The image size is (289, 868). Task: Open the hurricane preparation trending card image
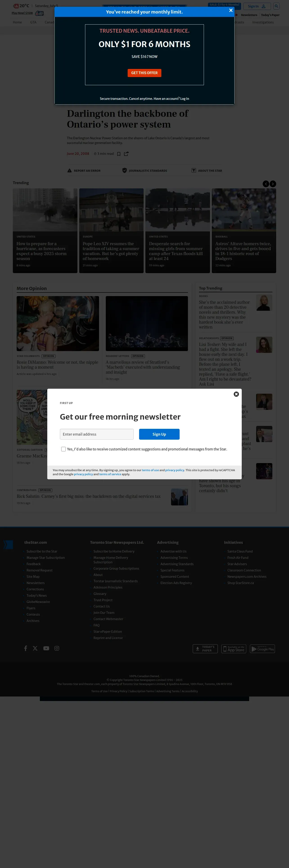pyautogui.click(x=45, y=210)
